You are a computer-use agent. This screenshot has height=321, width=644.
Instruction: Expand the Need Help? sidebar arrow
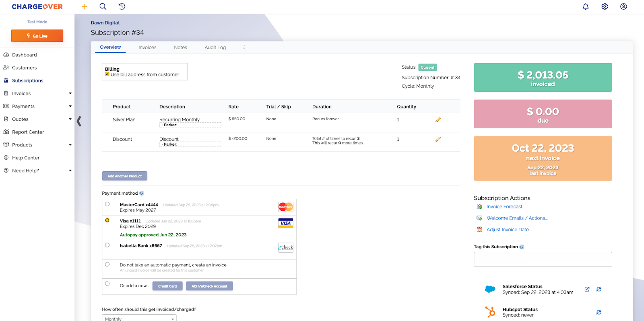pos(70,171)
